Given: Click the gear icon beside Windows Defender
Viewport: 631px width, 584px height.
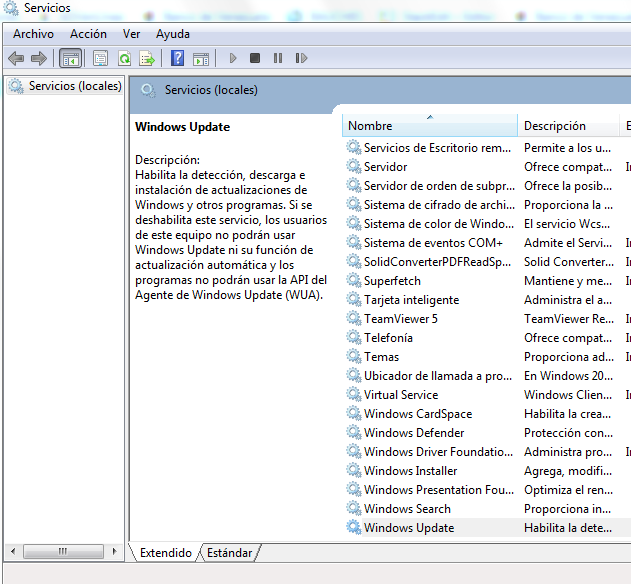Looking at the screenshot, I should click(x=354, y=432).
